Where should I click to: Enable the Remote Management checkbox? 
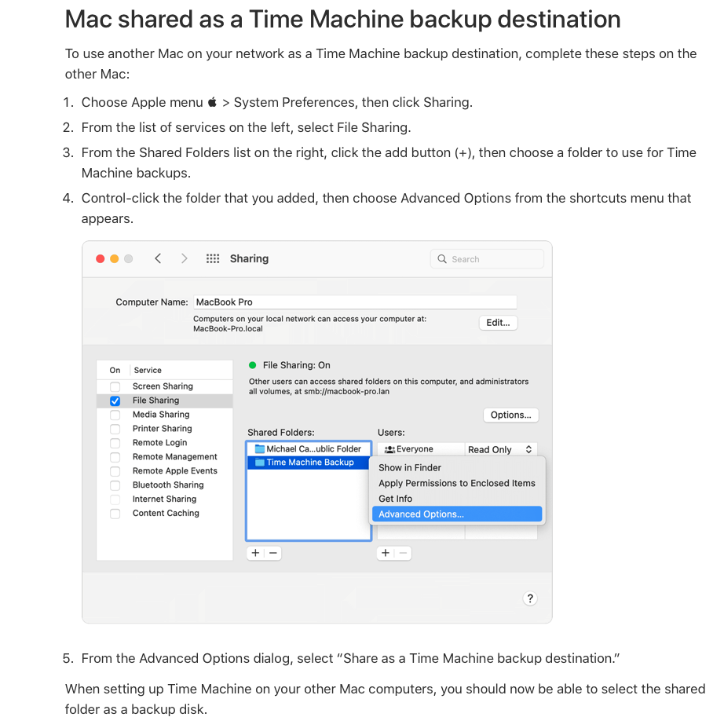pos(115,457)
